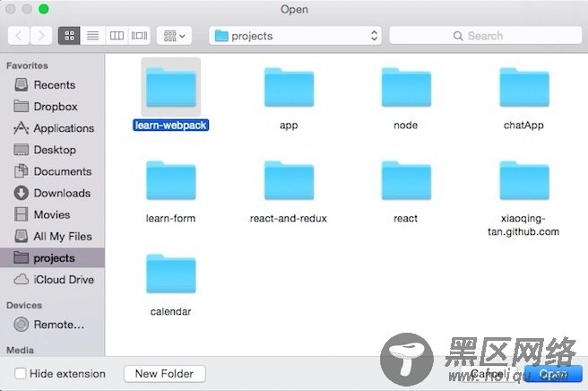Switch to column view

[117, 36]
